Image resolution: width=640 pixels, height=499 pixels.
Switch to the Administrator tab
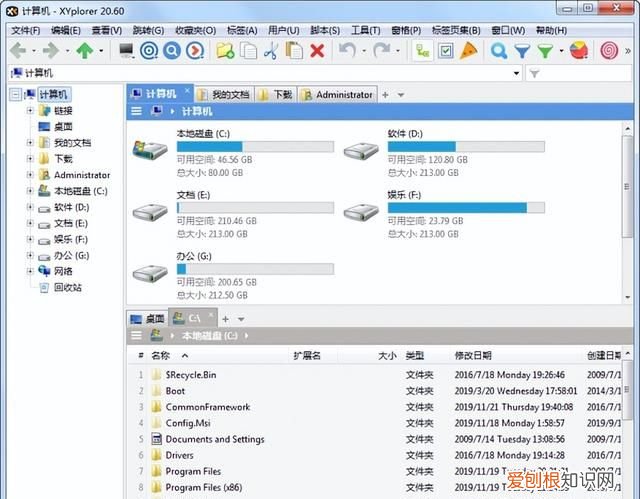(337, 95)
